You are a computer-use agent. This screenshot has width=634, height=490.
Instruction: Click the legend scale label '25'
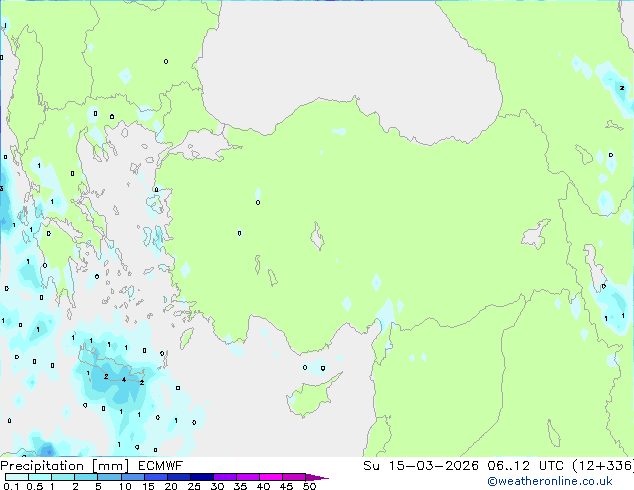tap(194, 486)
